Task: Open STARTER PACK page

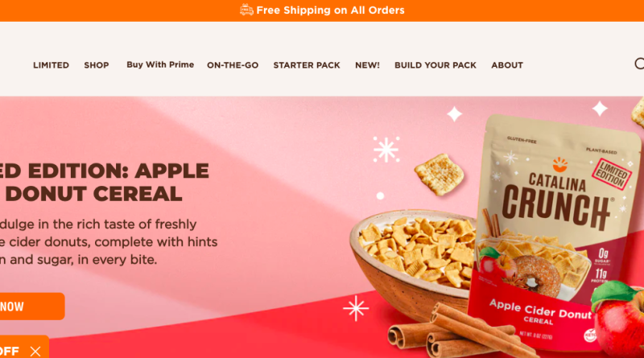Action: [x=307, y=65]
